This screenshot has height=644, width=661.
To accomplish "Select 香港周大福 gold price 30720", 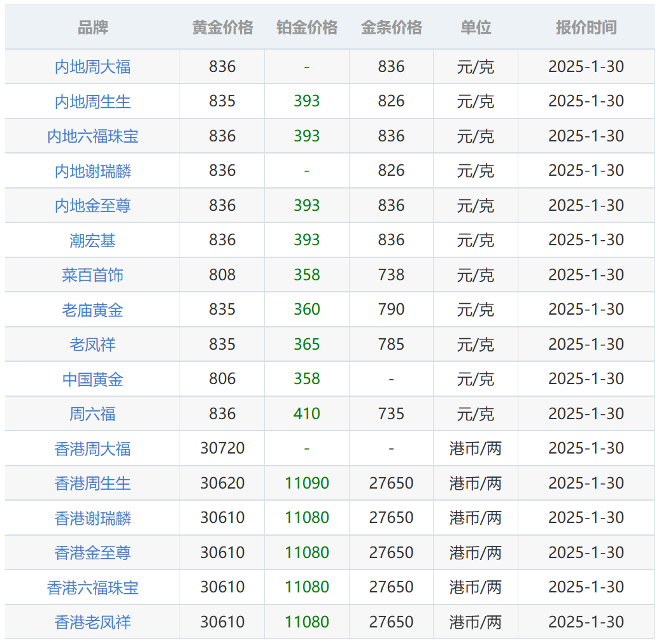I will click(x=223, y=448).
